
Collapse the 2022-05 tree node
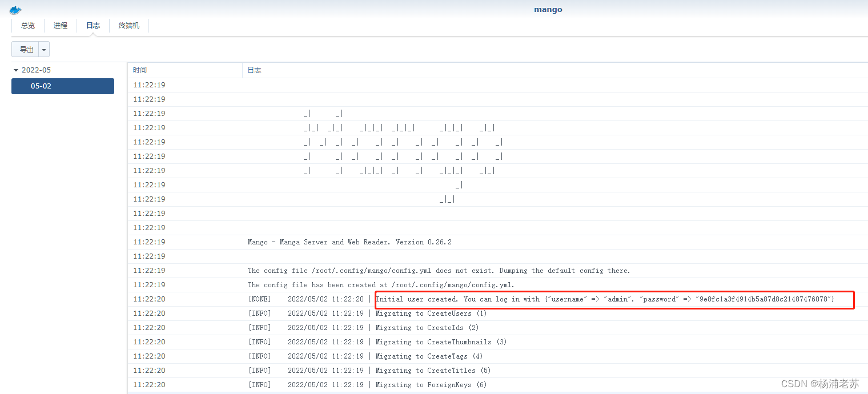coord(16,70)
